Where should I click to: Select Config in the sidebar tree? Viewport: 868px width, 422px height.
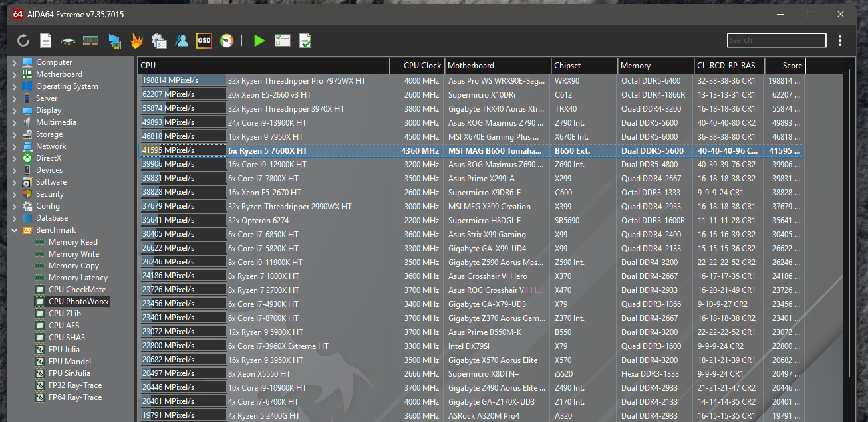(47, 206)
